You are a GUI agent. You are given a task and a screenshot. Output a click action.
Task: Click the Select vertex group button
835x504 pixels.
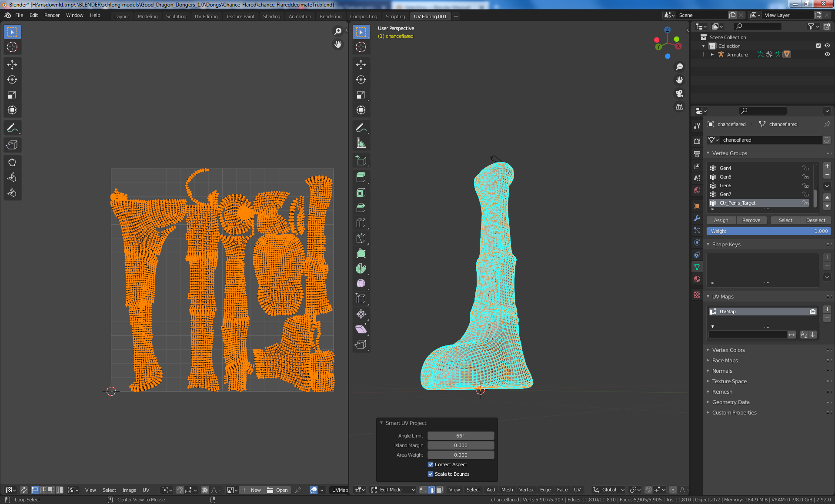pos(785,220)
